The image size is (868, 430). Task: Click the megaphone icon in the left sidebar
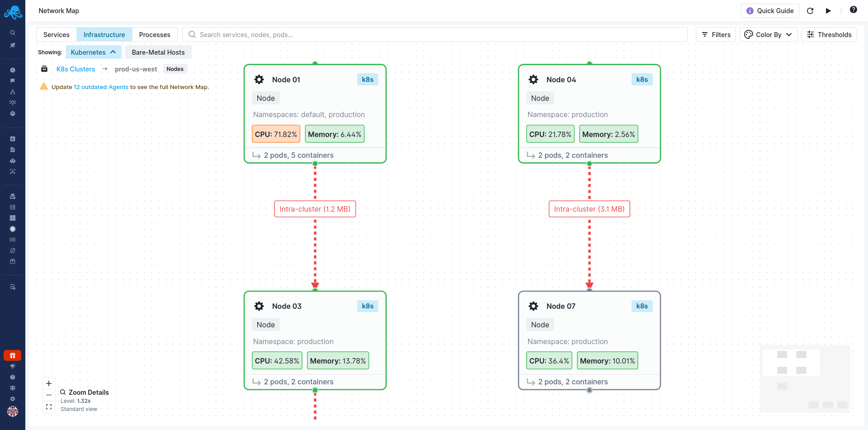(x=13, y=366)
